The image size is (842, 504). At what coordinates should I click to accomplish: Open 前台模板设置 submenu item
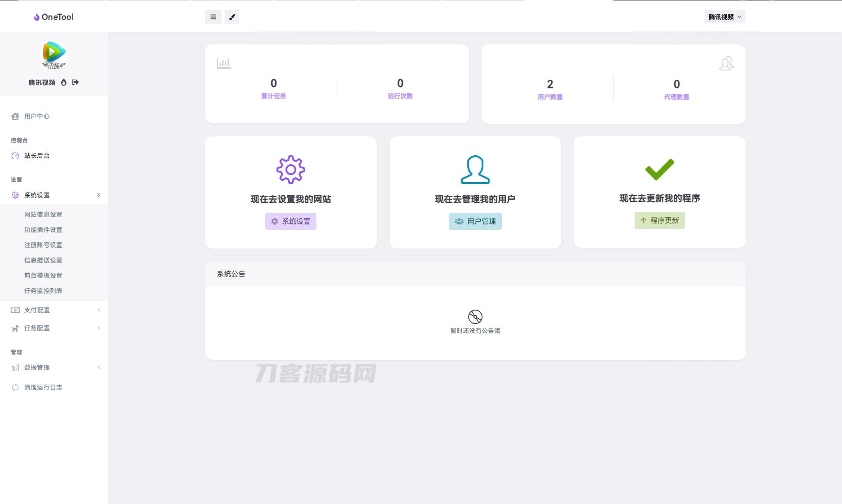(43, 276)
